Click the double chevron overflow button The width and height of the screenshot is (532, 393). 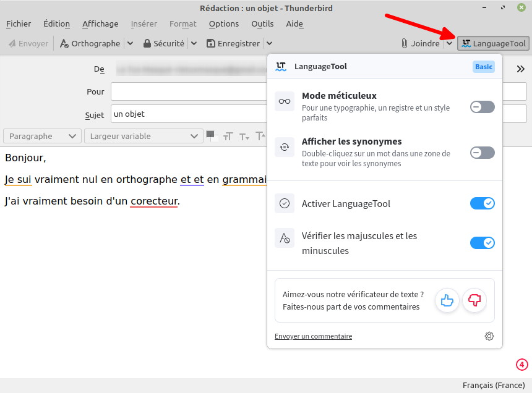[x=520, y=69]
